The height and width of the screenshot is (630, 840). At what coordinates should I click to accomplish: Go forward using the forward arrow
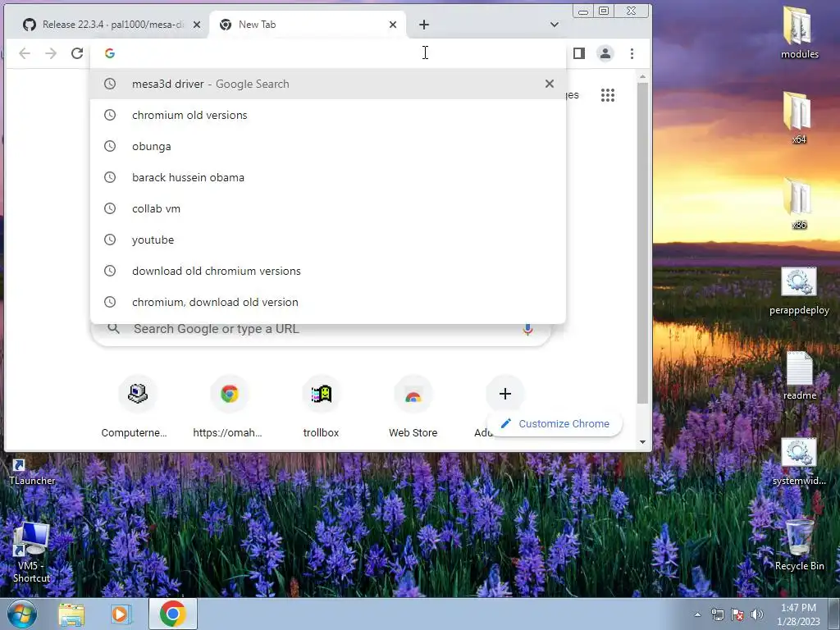point(51,53)
